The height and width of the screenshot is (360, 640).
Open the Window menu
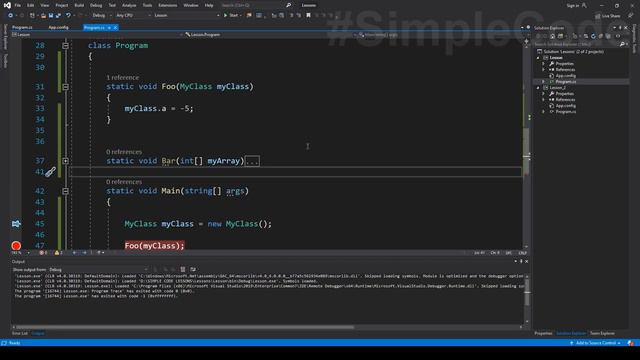[191, 5]
